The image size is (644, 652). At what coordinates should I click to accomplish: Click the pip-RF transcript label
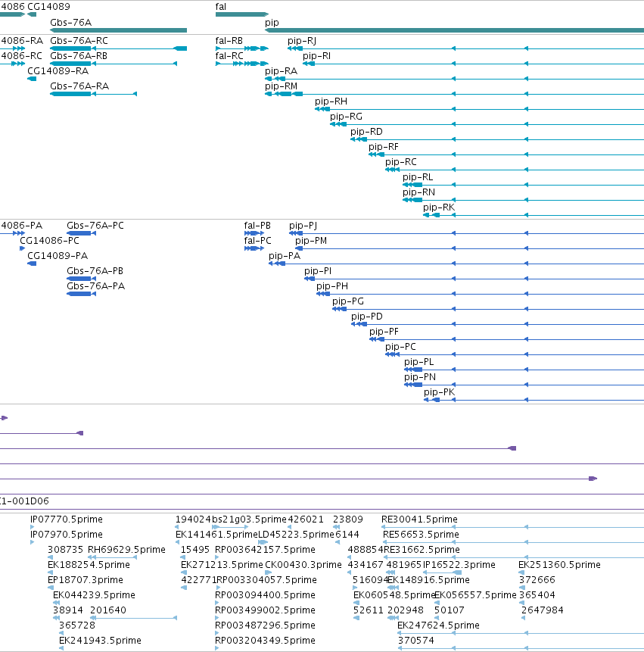click(x=384, y=147)
